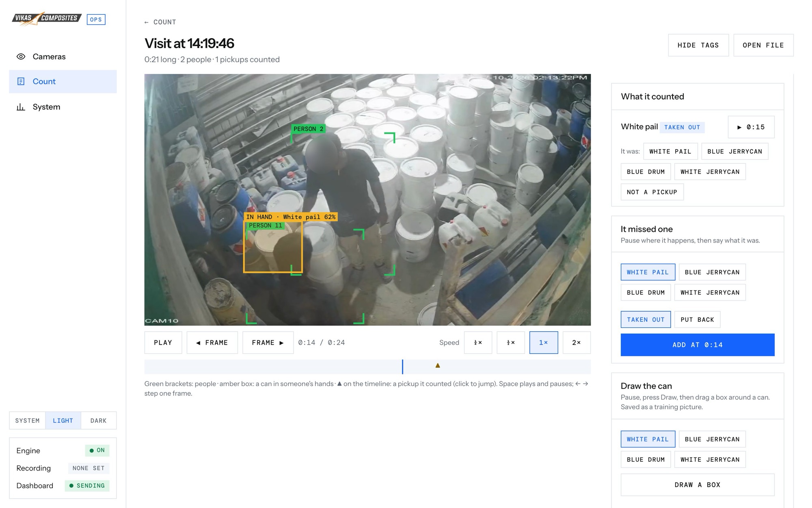The image size is (812, 508).
Task: Step forward one frame
Action: pyautogui.click(x=268, y=343)
